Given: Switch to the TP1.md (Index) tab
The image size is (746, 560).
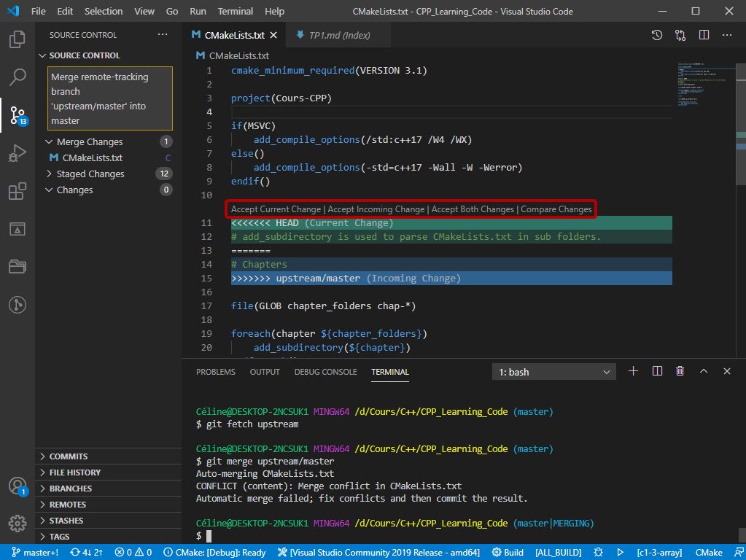Looking at the screenshot, I should (x=338, y=35).
